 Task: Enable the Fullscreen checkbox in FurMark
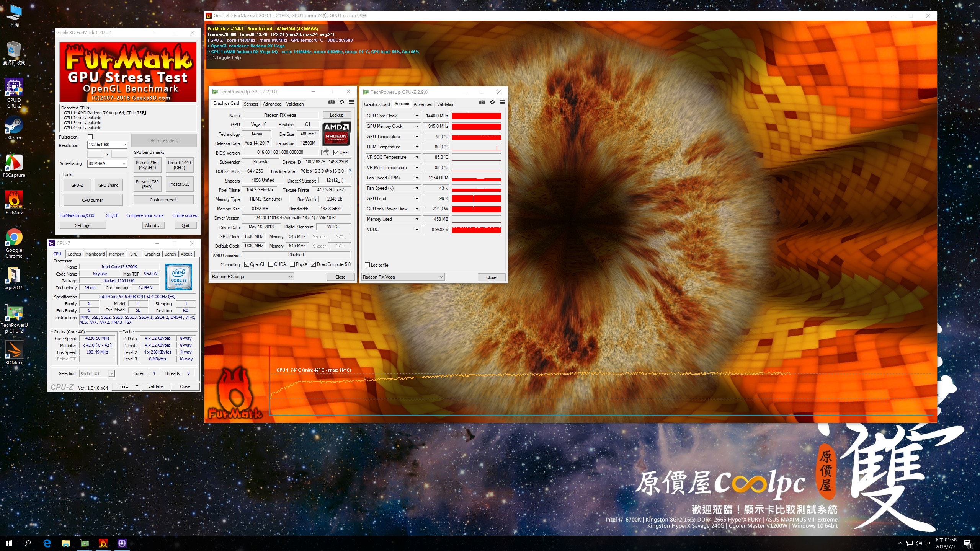(90, 137)
